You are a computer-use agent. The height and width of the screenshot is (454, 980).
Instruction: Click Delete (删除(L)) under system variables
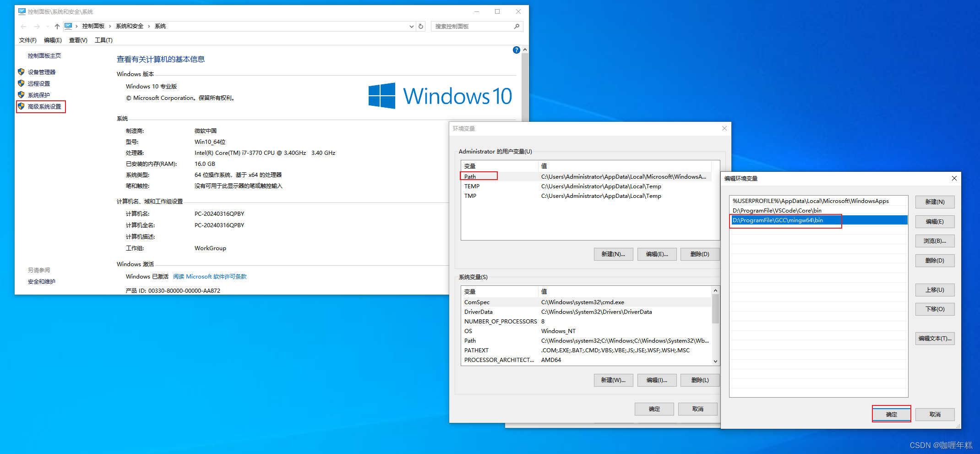(x=700, y=380)
